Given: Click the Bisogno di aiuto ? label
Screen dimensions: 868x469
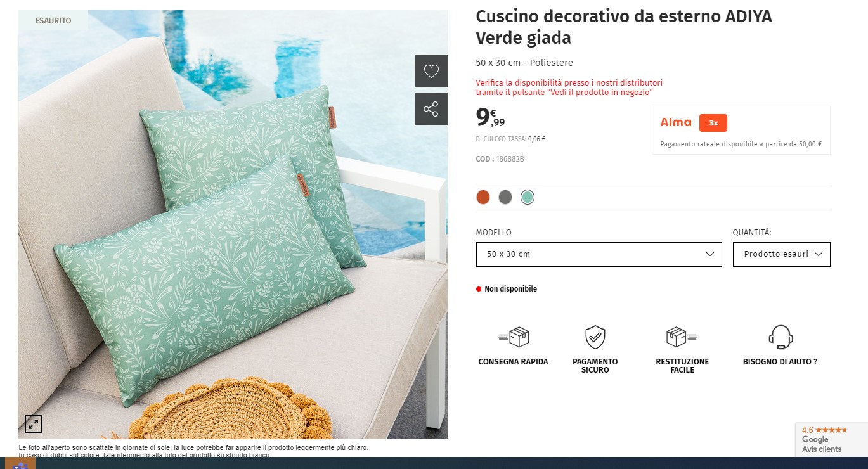Looking at the screenshot, I should point(780,362).
